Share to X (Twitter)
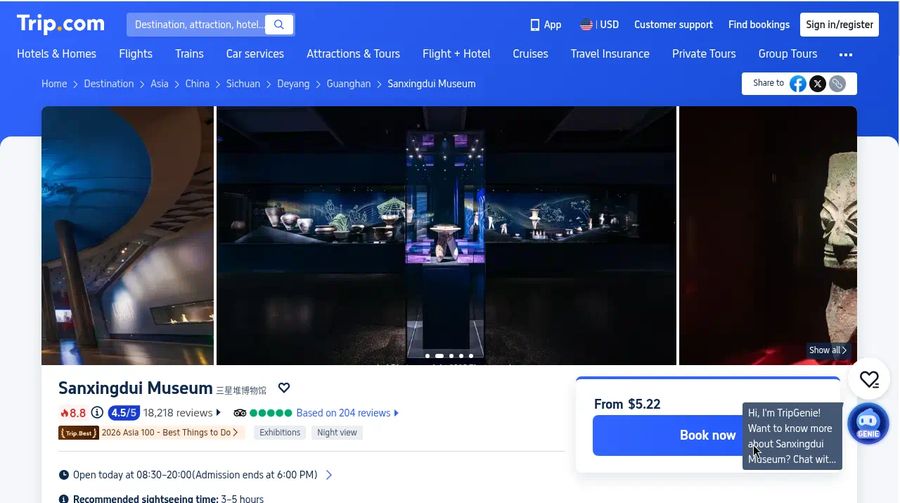 [817, 84]
